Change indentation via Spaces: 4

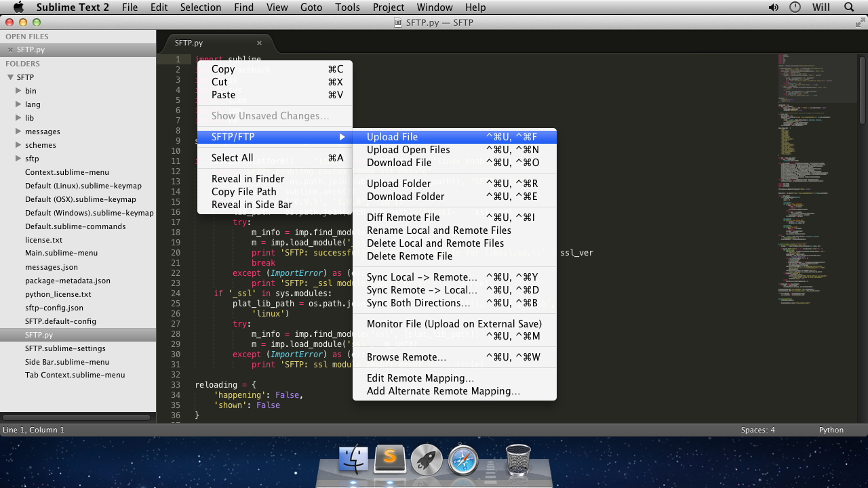(757, 430)
